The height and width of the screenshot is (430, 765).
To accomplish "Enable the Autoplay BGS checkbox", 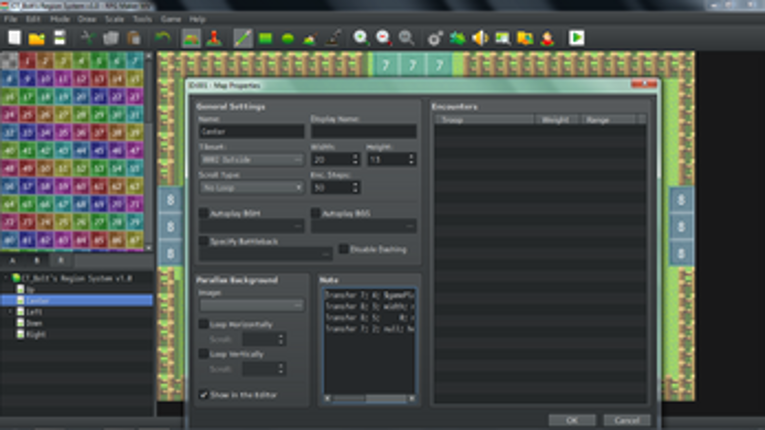I will [316, 213].
